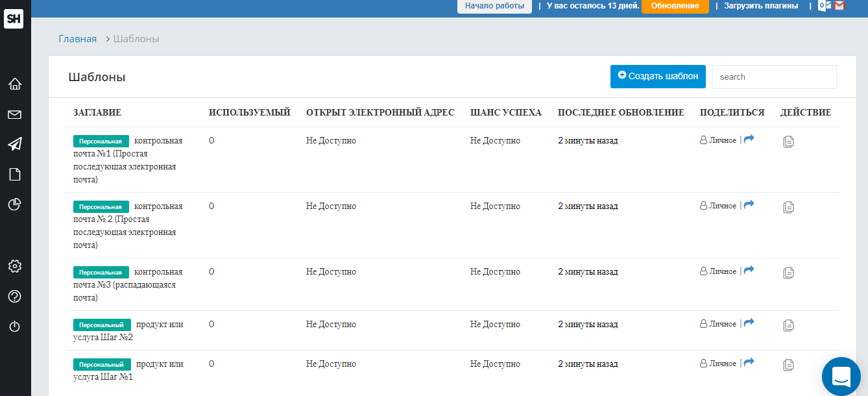Sort by ОТКРЫТ ЭЛЕКТРОННЫЙ АДРЕС column header
This screenshot has height=396, width=868.
point(380,112)
